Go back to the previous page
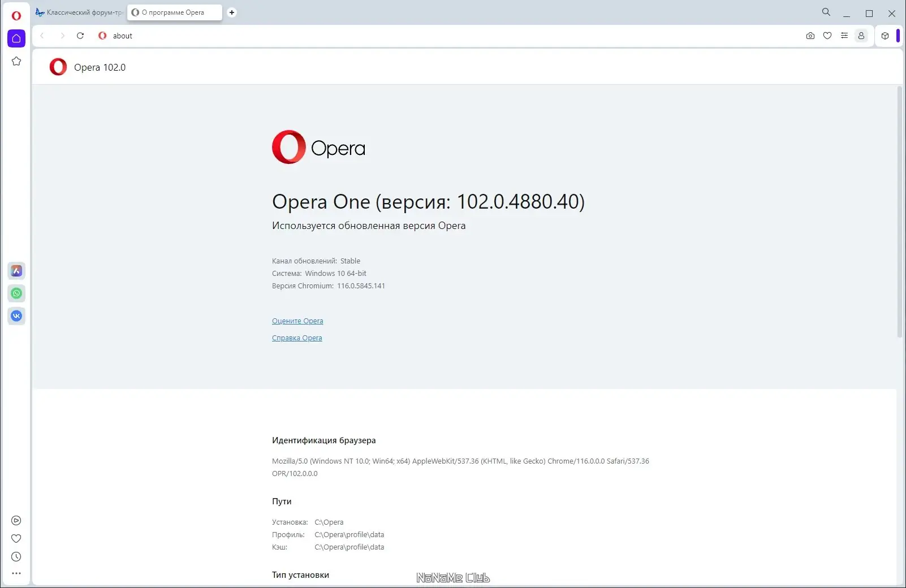This screenshot has width=906, height=588. click(x=42, y=36)
